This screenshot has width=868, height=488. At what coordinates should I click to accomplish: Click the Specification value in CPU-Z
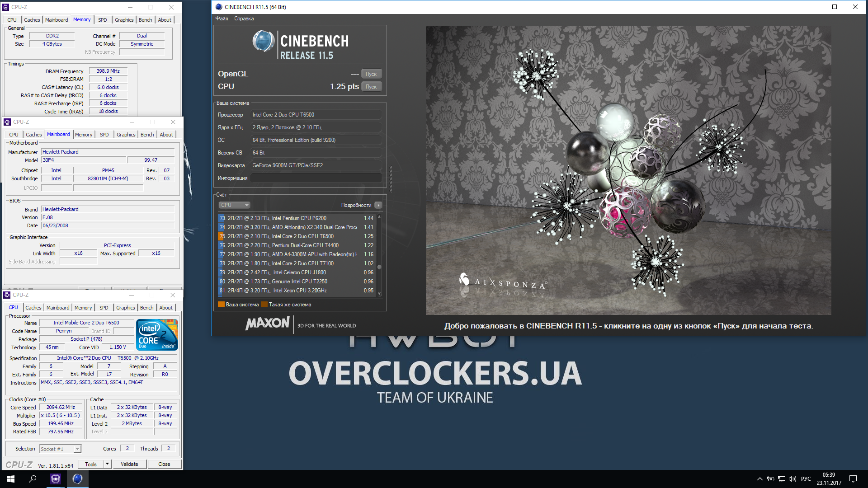click(x=108, y=358)
